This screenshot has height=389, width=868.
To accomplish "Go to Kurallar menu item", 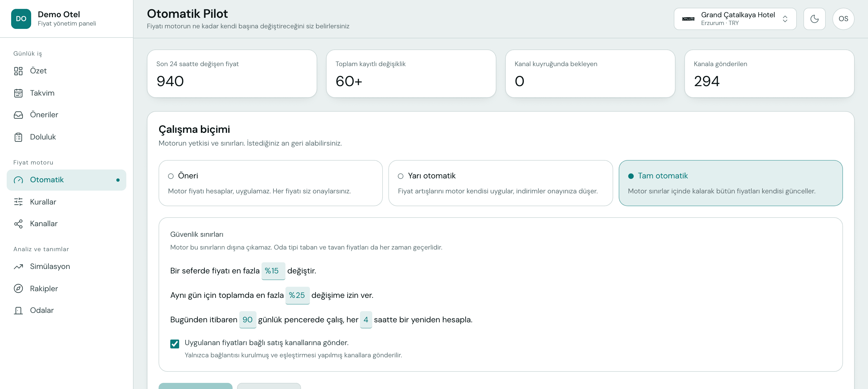I will (x=66, y=202).
